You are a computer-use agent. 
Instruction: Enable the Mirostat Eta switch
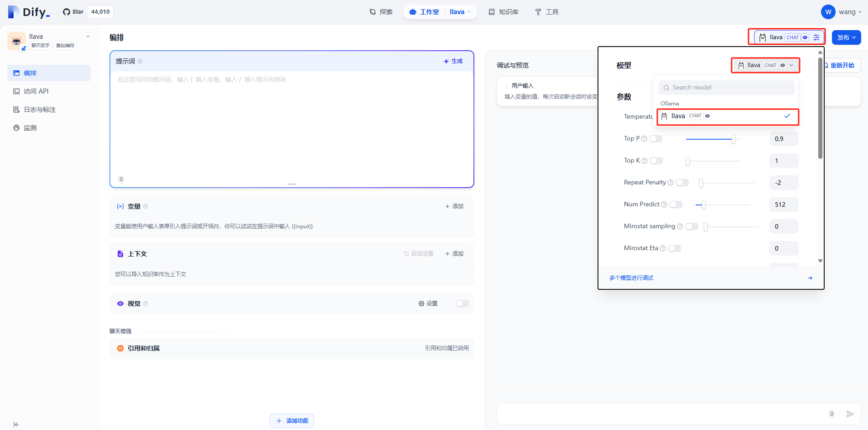[675, 248]
